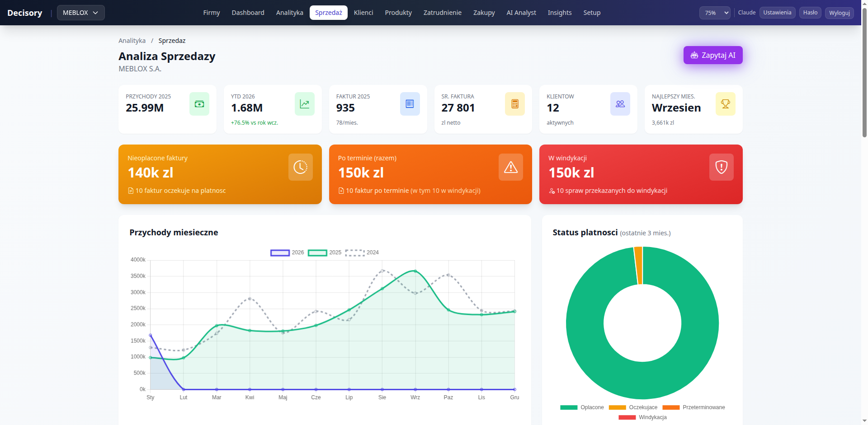This screenshot has width=868, height=425.
Task: Click the cash icon in Przychody 2025 card
Action: tap(199, 104)
